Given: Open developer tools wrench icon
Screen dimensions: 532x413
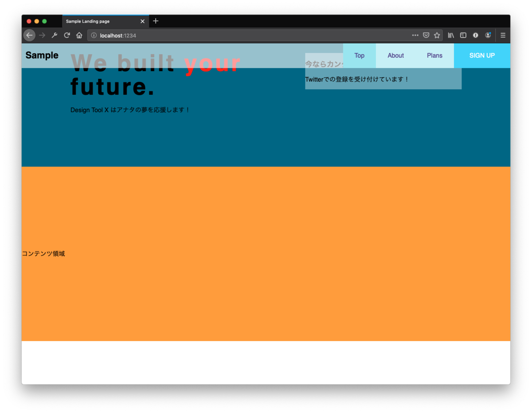Looking at the screenshot, I should [x=55, y=35].
